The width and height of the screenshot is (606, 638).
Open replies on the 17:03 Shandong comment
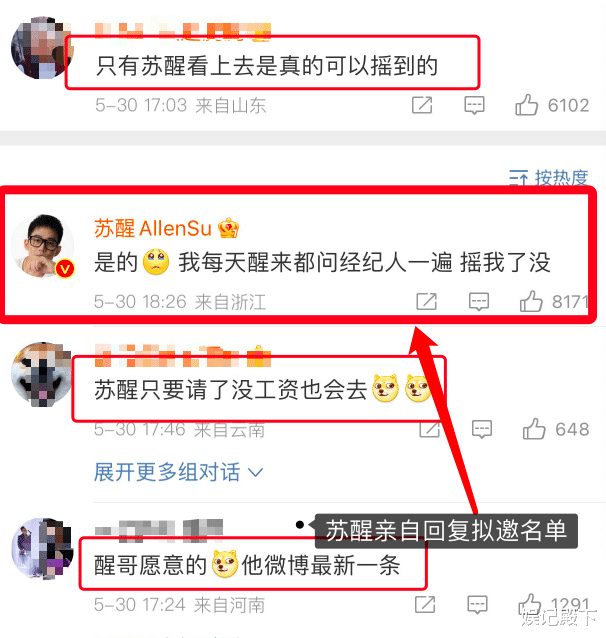(474, 105)
